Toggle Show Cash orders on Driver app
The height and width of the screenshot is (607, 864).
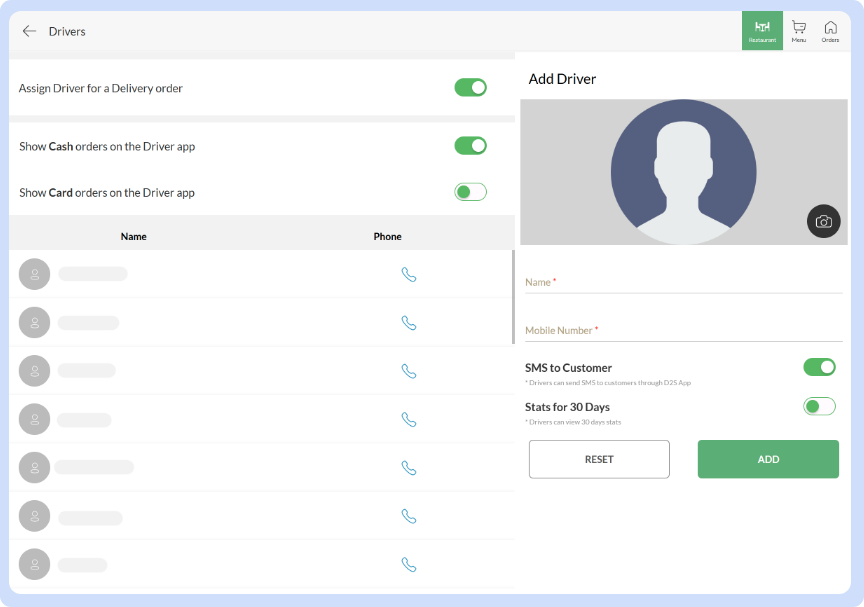(470, 146)
